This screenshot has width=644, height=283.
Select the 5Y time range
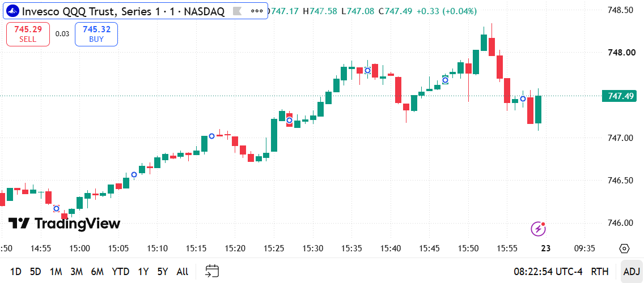click(163, 272)
